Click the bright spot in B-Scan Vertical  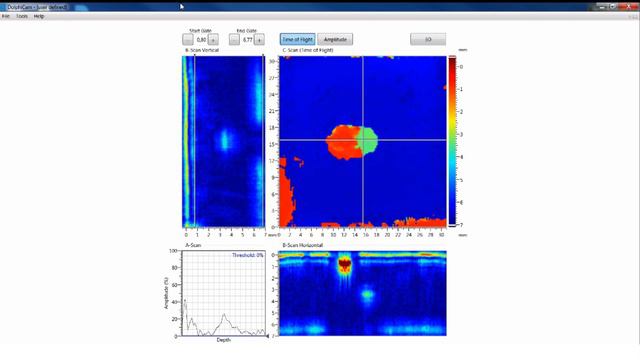[x=224, y=140]
